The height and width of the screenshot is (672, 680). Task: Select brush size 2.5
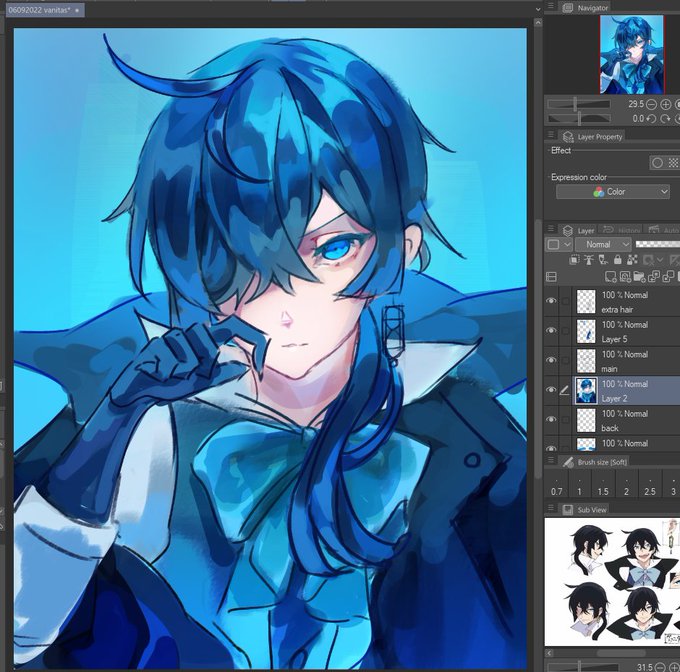pos(650,486)
